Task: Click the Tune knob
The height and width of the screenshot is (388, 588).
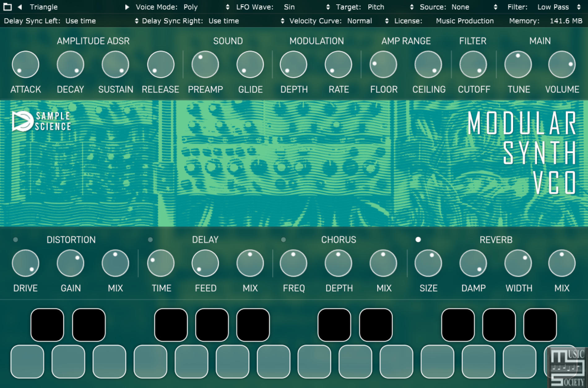Action: pyautogui.click(x=518, y=64)
